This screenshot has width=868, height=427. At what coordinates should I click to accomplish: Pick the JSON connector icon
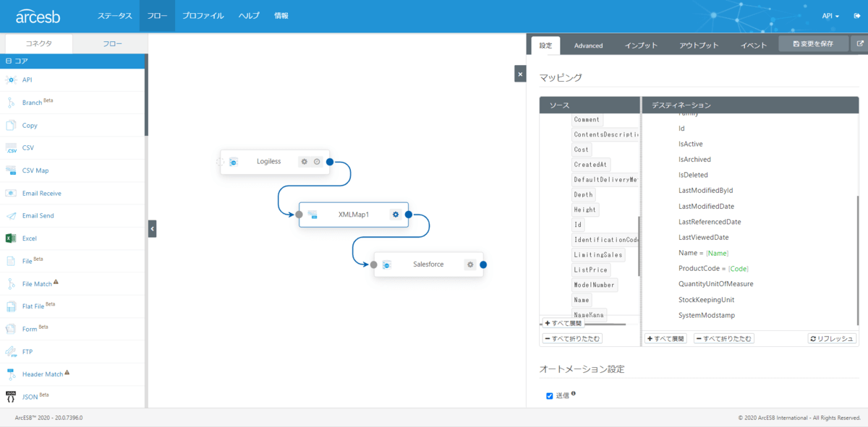tap(11, 397)
